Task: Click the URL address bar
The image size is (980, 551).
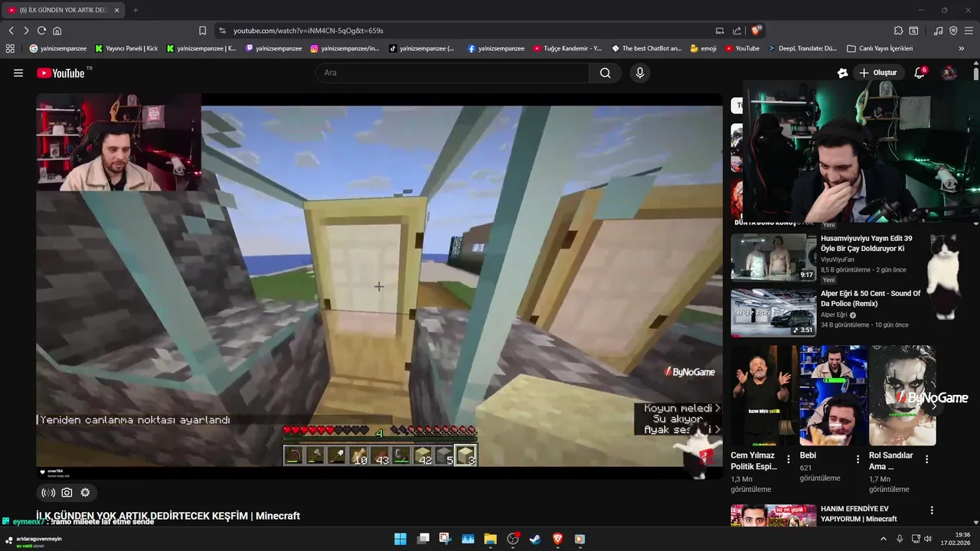Action: point(459,31)
